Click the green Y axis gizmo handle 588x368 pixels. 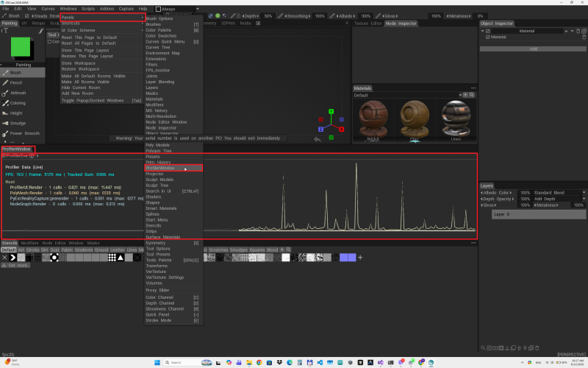tap(331, 112)
